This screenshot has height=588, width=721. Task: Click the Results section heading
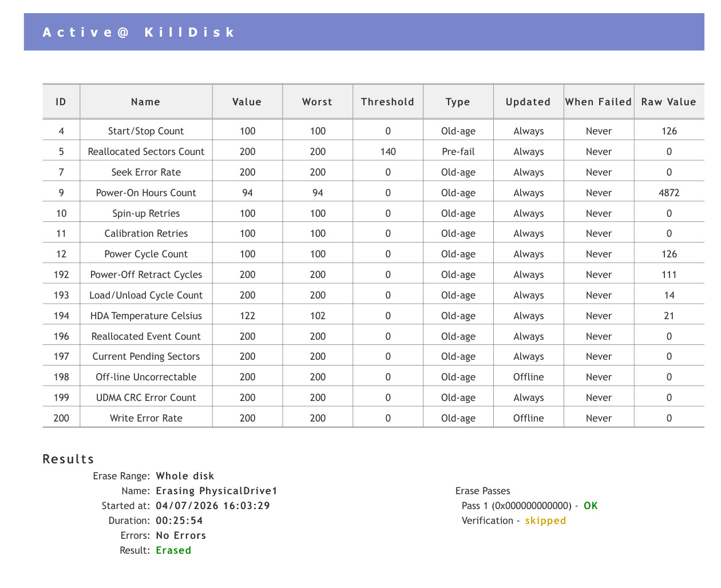click(x=68, y=459)
